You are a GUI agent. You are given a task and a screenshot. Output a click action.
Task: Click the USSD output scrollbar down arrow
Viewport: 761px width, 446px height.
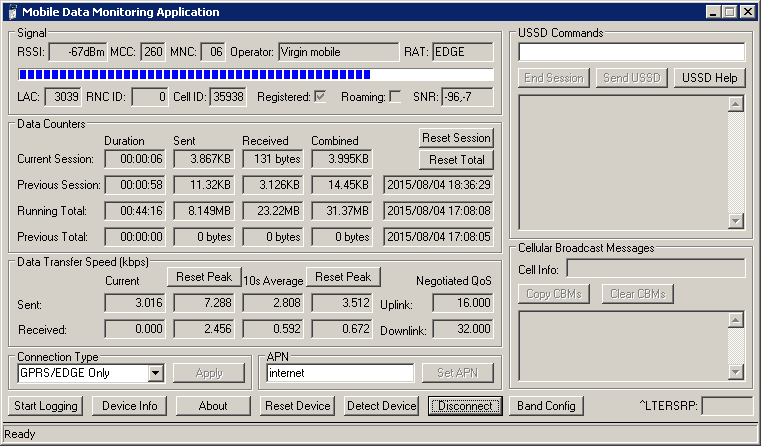tap(736, 221)
